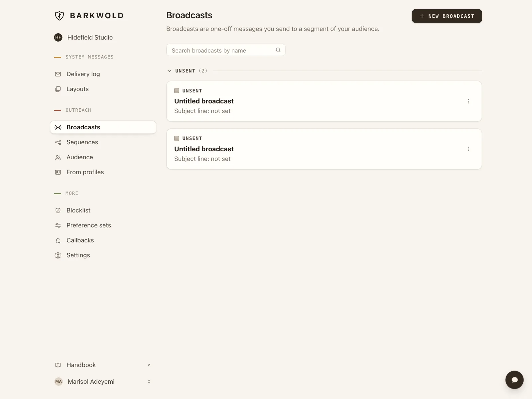Click the UNSENT badge label on second card

pos(192,138)
